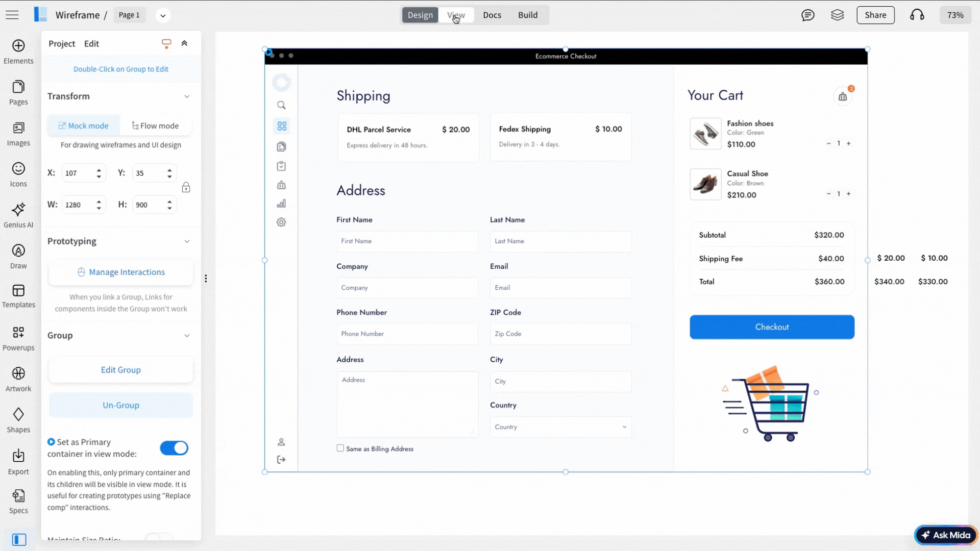Switch to the View tab
The height and width of the screenshot is (551, 980).
coord(456,15)
